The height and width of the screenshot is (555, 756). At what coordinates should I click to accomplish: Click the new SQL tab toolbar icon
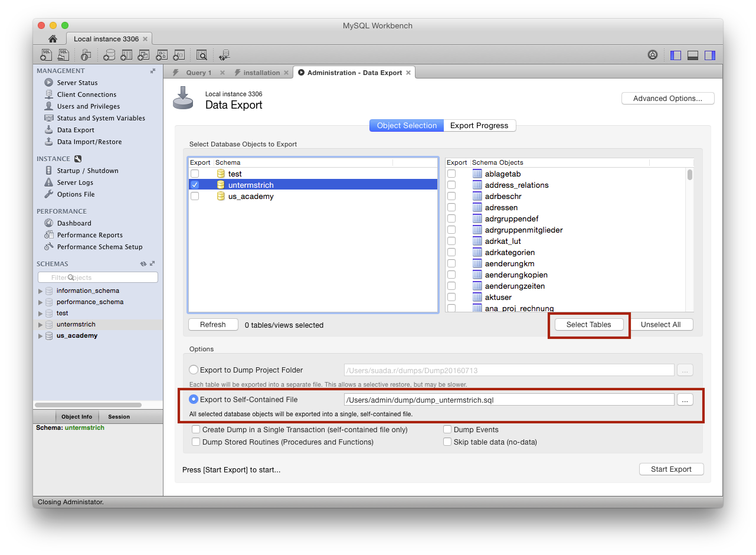[x=46, y=56]
